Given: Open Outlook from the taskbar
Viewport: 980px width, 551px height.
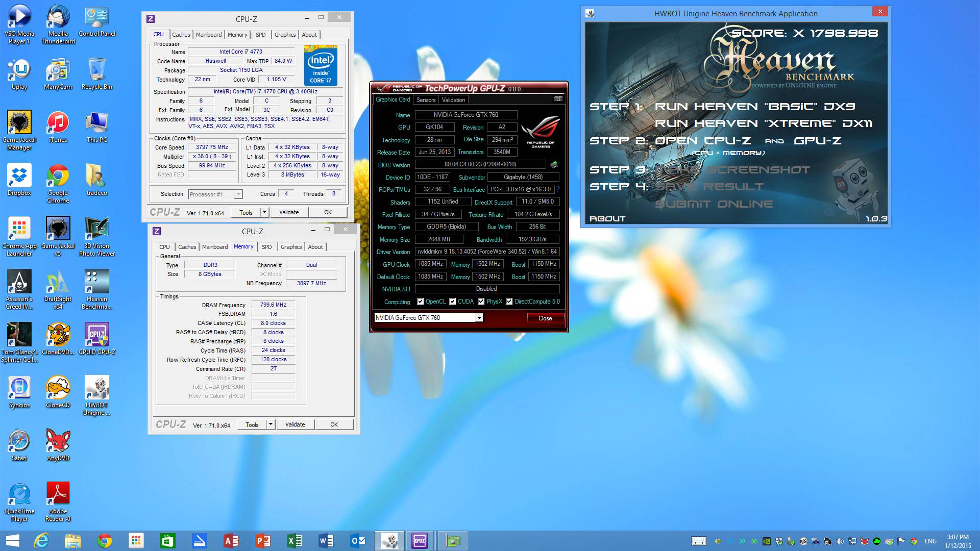Looking at the screenshot, I should (358, 541).
